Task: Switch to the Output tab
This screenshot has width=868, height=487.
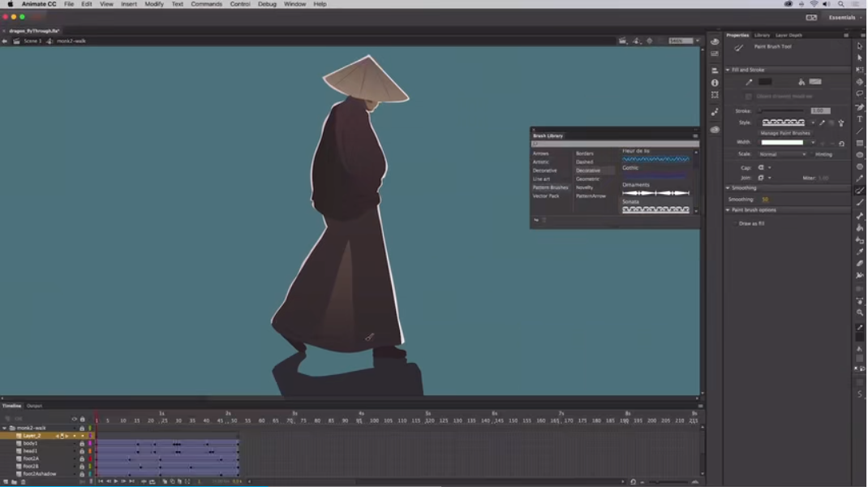Action: point(33,406)
